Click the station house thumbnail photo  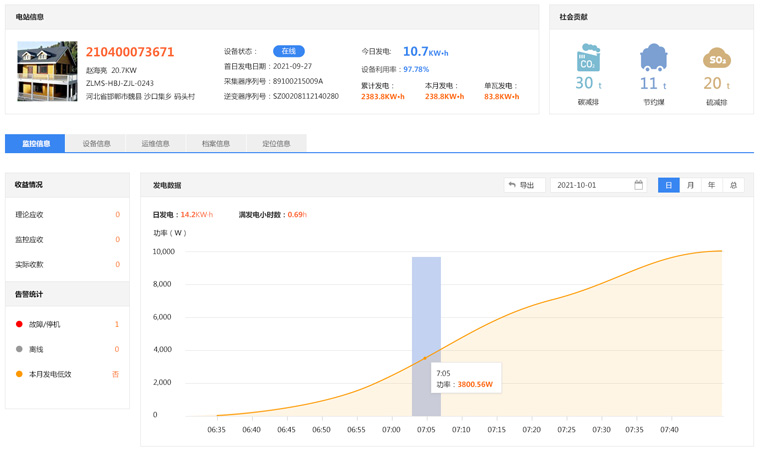pos(47,71)
